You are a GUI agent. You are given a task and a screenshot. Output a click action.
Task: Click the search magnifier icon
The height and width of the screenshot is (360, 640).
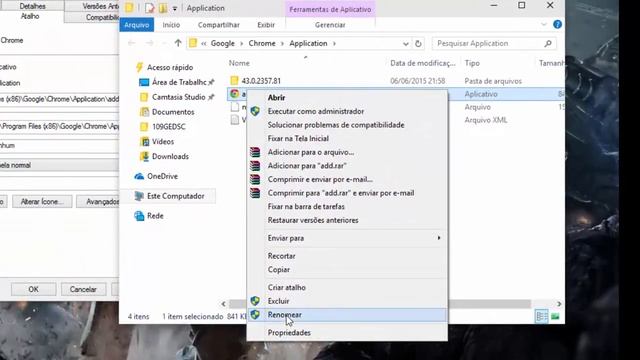(548, 43)
